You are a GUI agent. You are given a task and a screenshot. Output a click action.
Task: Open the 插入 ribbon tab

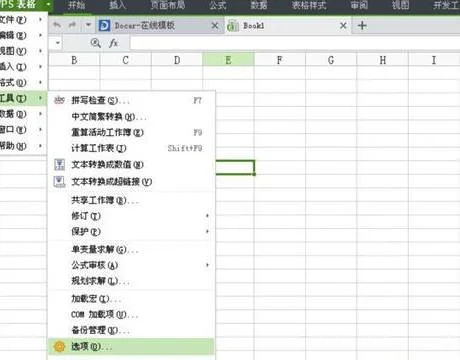click(x=118, y=5)
